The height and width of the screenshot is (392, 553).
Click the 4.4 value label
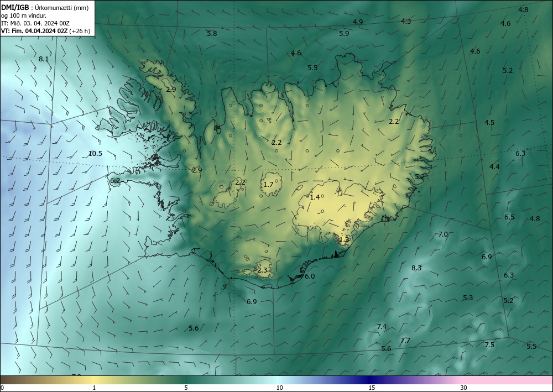[494, 166]
